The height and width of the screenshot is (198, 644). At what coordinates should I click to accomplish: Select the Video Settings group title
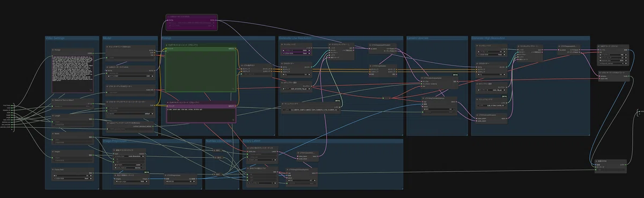(x=55, y=39)
